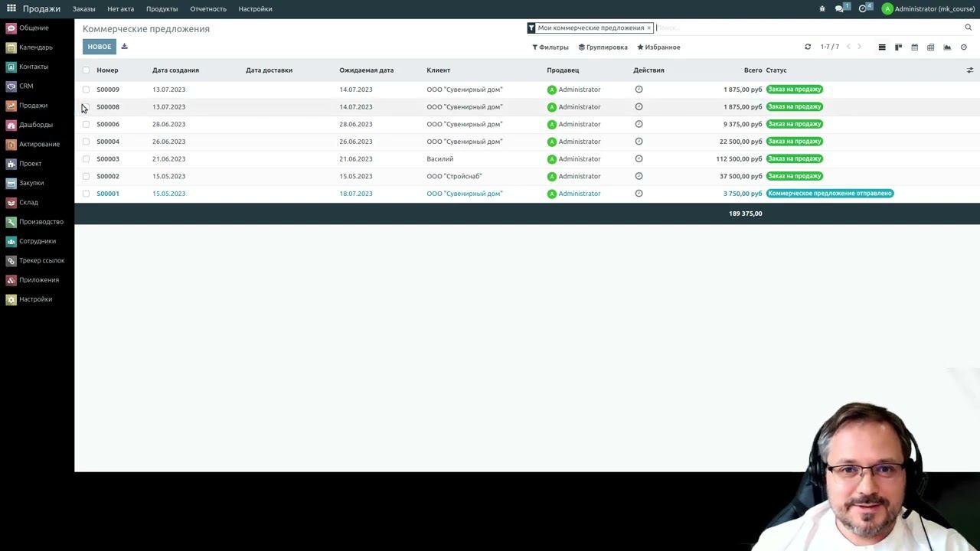Open Трекер ссылок app from sidebar

tap(35, 260)
